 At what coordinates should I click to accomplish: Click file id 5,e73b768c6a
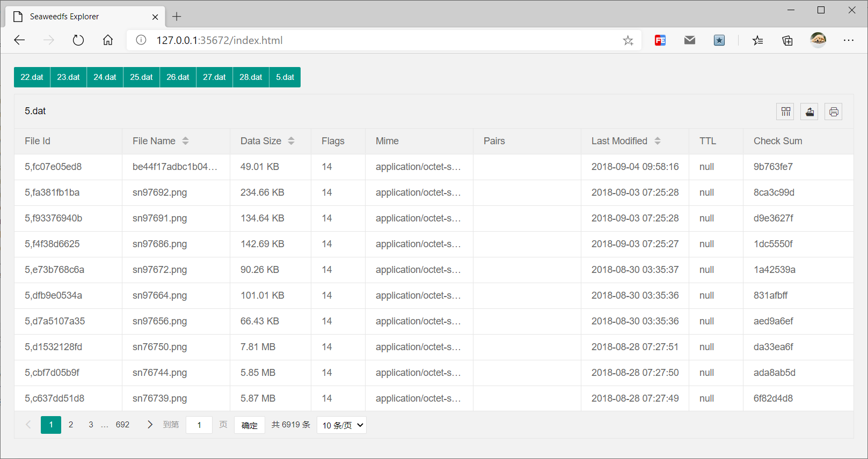[x=54, y=270]
